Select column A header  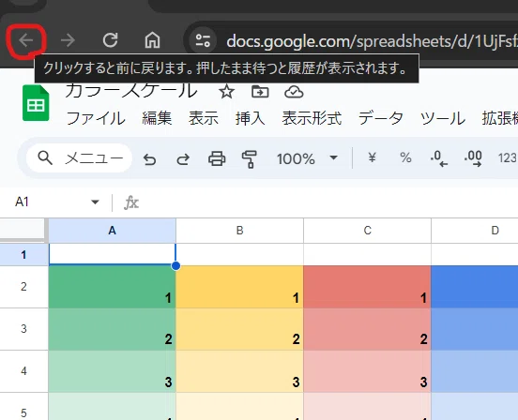coord(113,231)
